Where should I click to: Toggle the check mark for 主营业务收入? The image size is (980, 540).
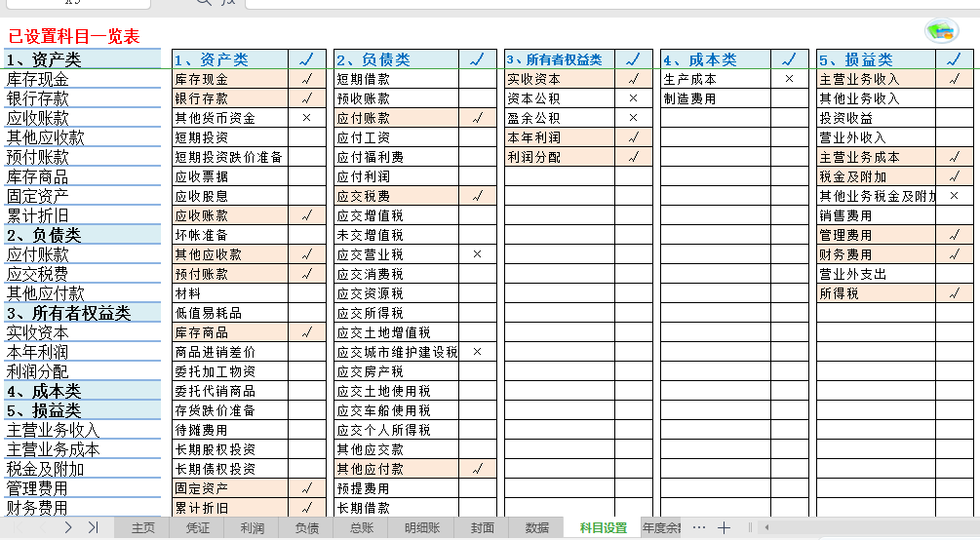pos(955,79)
